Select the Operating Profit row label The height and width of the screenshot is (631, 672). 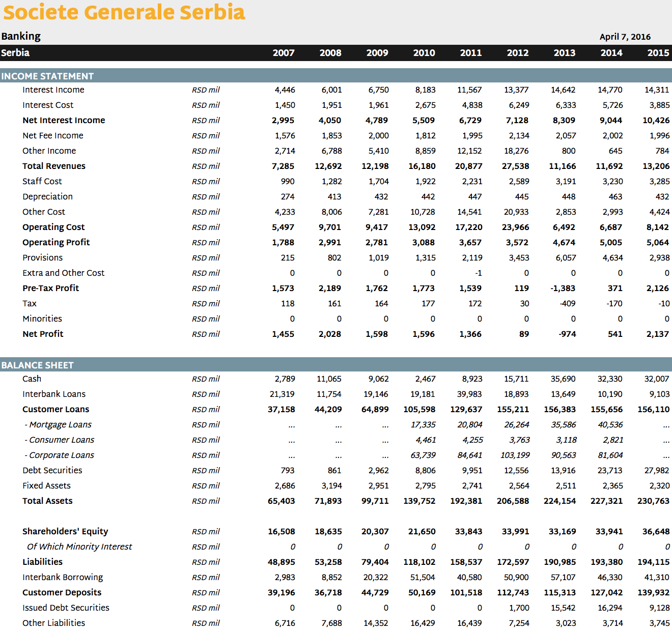click(x=56, y=243)
